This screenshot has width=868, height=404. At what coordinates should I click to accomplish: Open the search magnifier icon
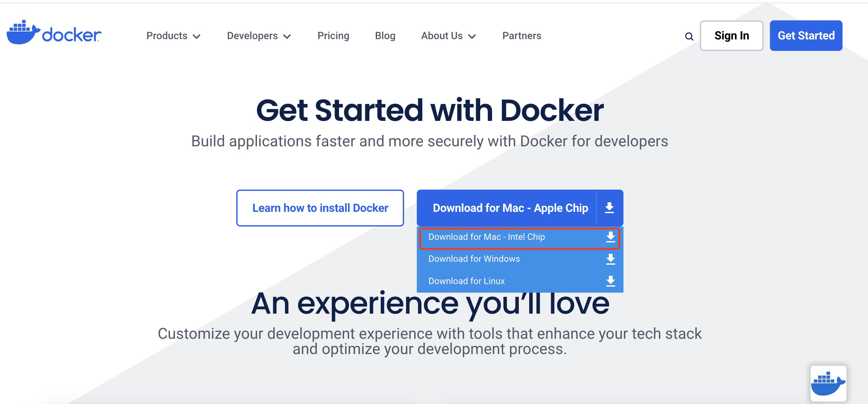coord(689,36)
